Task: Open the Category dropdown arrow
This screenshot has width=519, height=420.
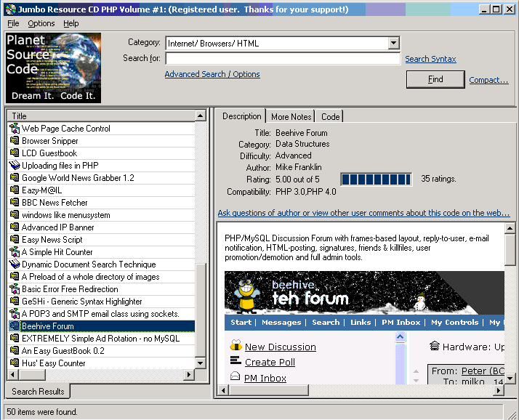Action: click(x=393, y=43)
